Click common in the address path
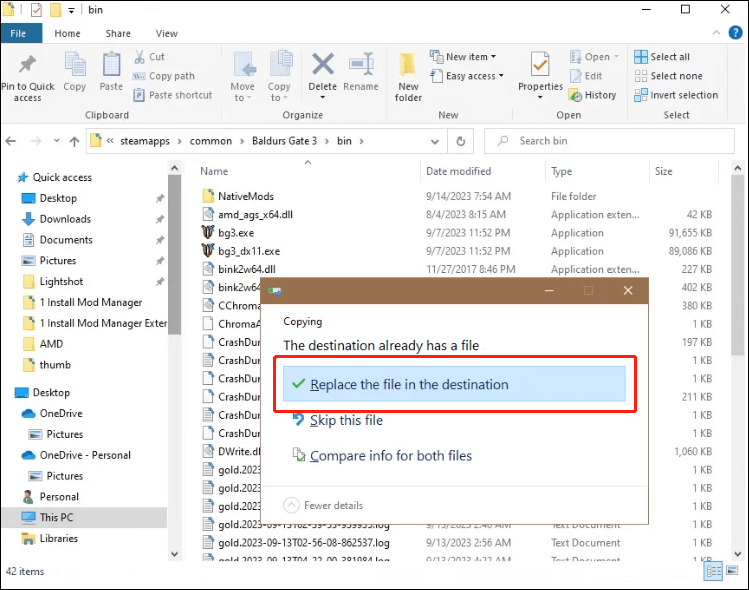The height and width of the screenshot is (590, 749). (x=211, y=141)
